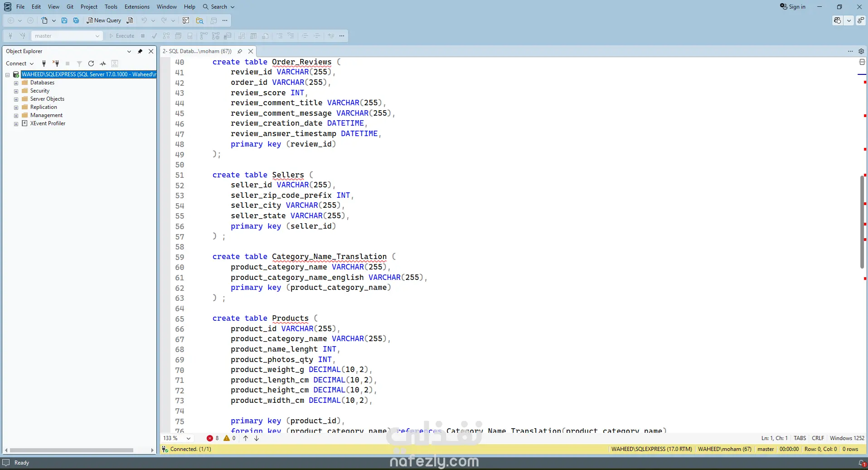The image size is (868, 470).
Task: Open Find in Files search icon
Action: [199, 20]
